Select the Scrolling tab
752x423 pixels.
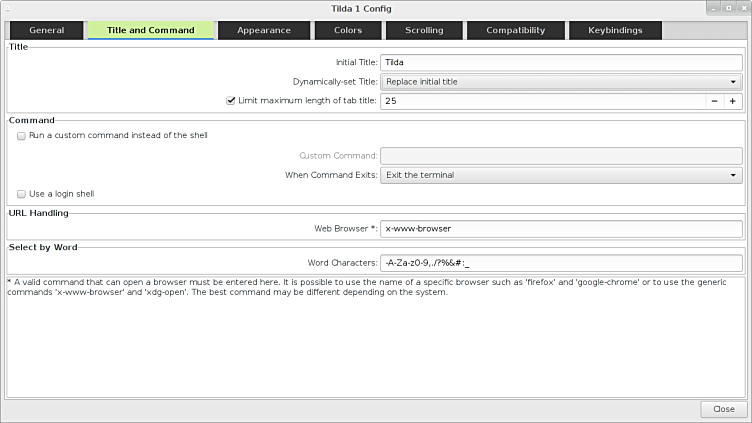tap(424, 30)
